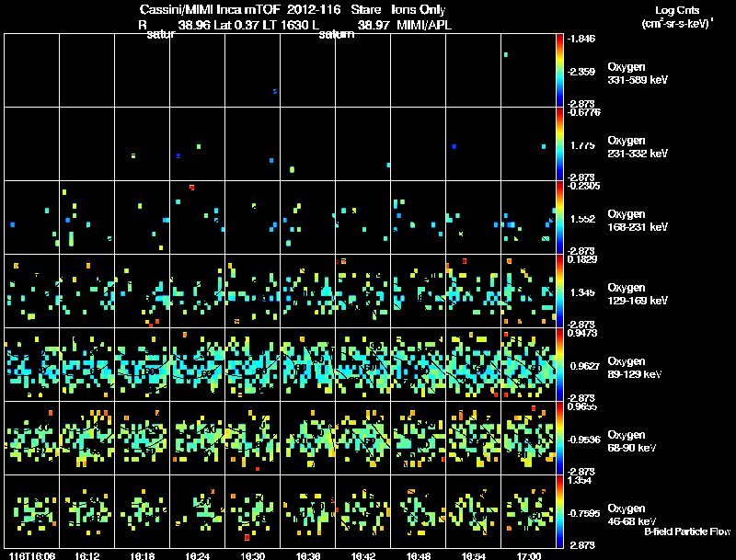Click the 89-129 keV image panel above 16:30
This screenshot has height=560, width=736.
click(252, 364)
